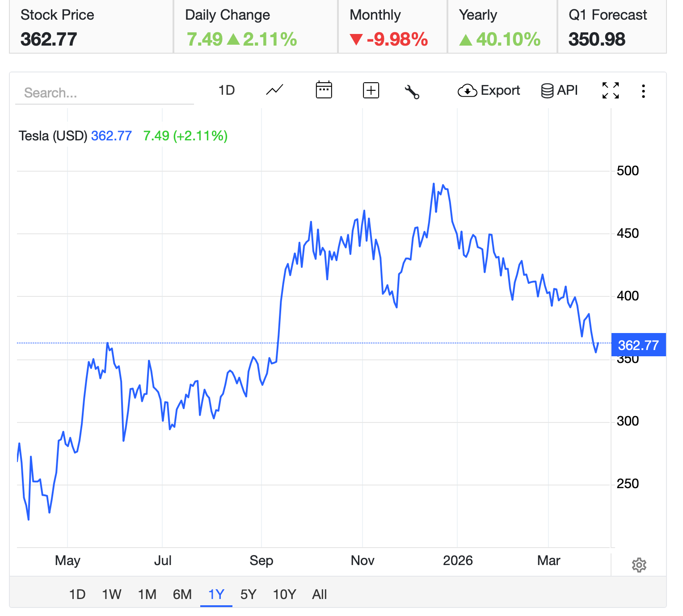Export the chart data
The height and width of the screenshot is (616, 683).
click(x=489, y=91)
